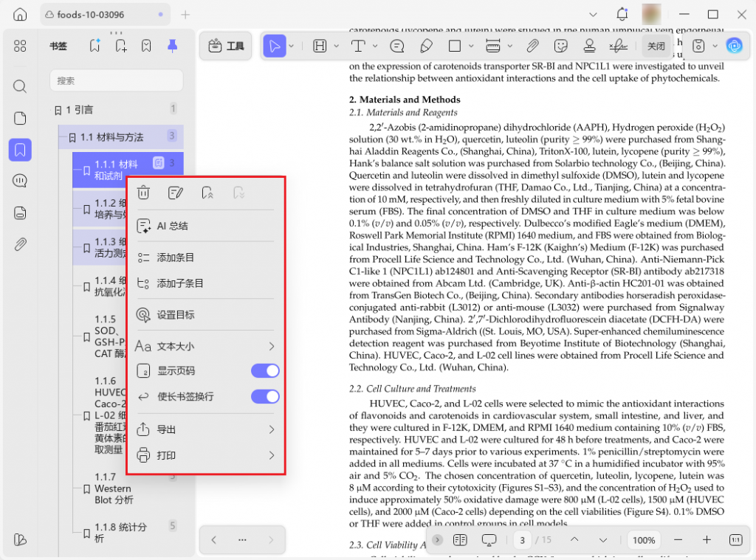
Task: Toggle 显示页码 switch off
Action: pyautogui.click(x=265, y=370)
